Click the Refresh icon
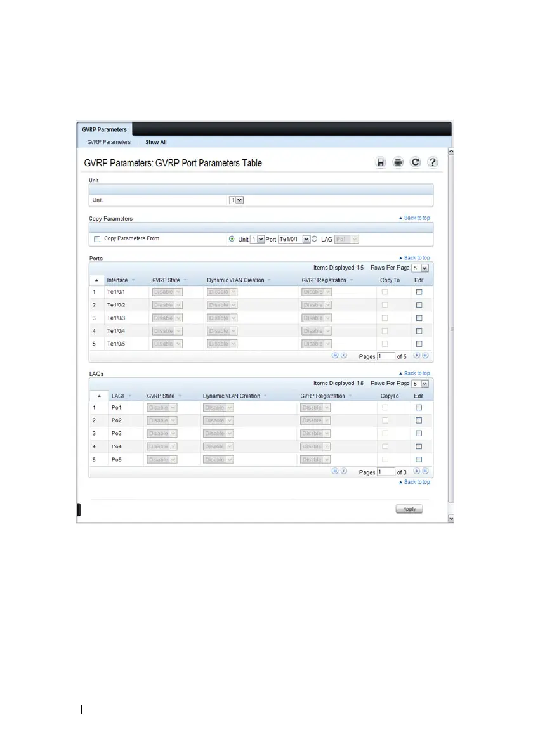 pyautogui.click(x=416, y=162)
